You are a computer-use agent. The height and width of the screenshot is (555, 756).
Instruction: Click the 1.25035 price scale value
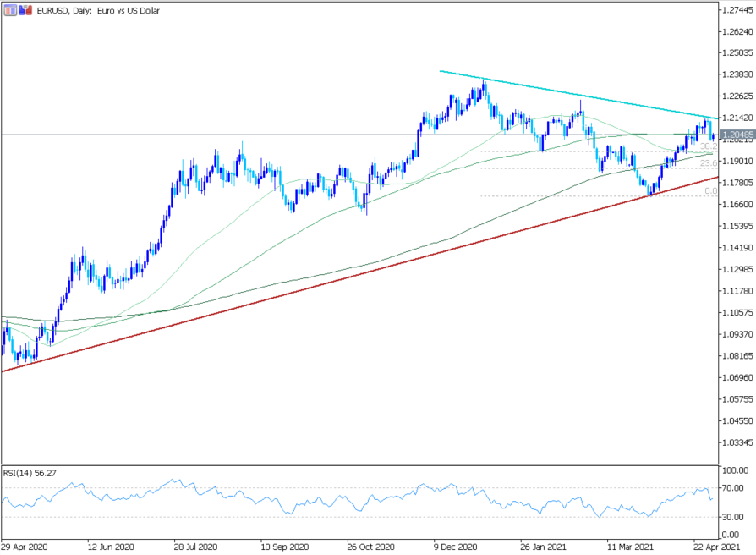tap(737, 52)
